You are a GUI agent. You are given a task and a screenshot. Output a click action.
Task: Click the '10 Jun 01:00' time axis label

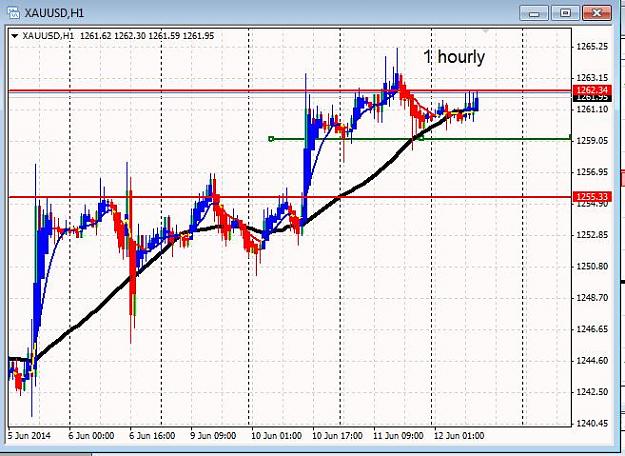point(276,436)
